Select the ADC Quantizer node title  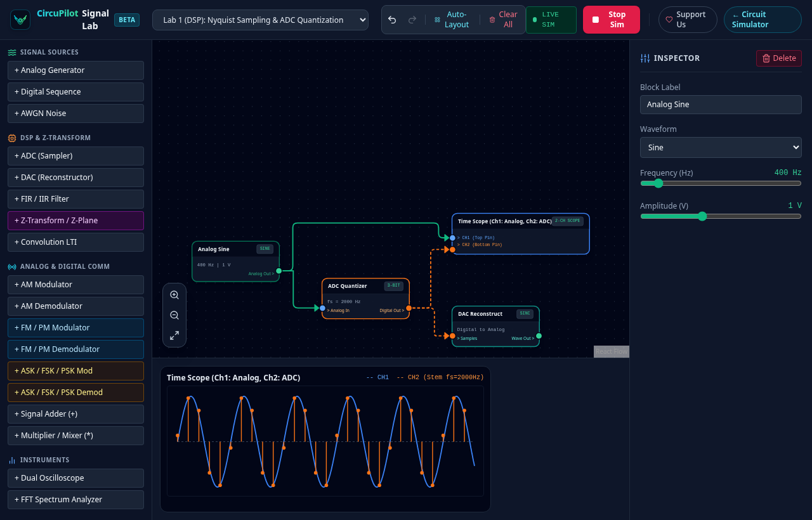pos(348,286)
